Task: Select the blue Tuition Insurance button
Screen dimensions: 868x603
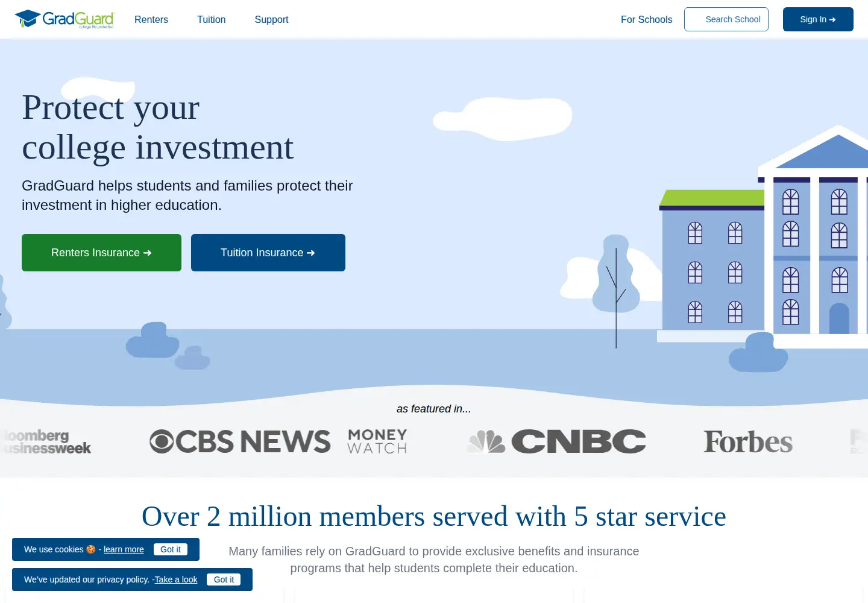Action: [268, 253]
